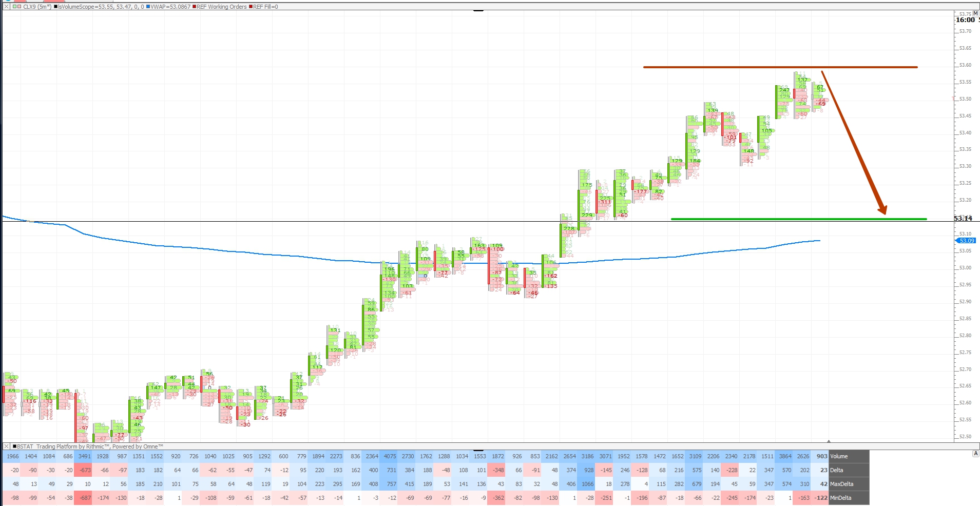Image resolution: width=980 pixels, height=506 pixels.
Task: Click the 1966 volume cell
Action: 11,456
